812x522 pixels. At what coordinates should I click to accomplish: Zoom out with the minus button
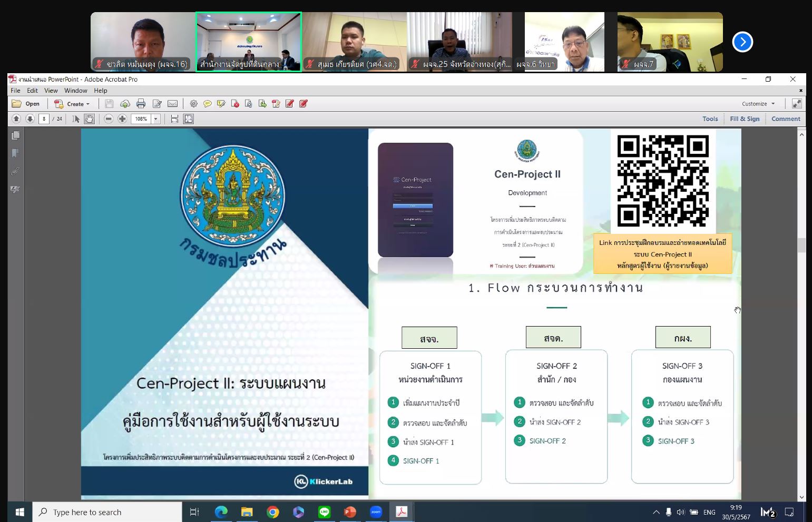[109, 119]
